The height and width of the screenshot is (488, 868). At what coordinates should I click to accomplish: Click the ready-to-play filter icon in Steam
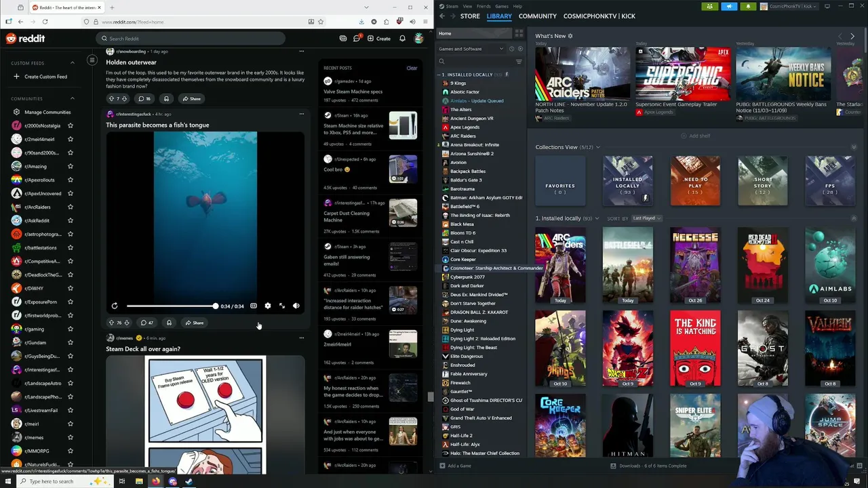coord(520,49)
